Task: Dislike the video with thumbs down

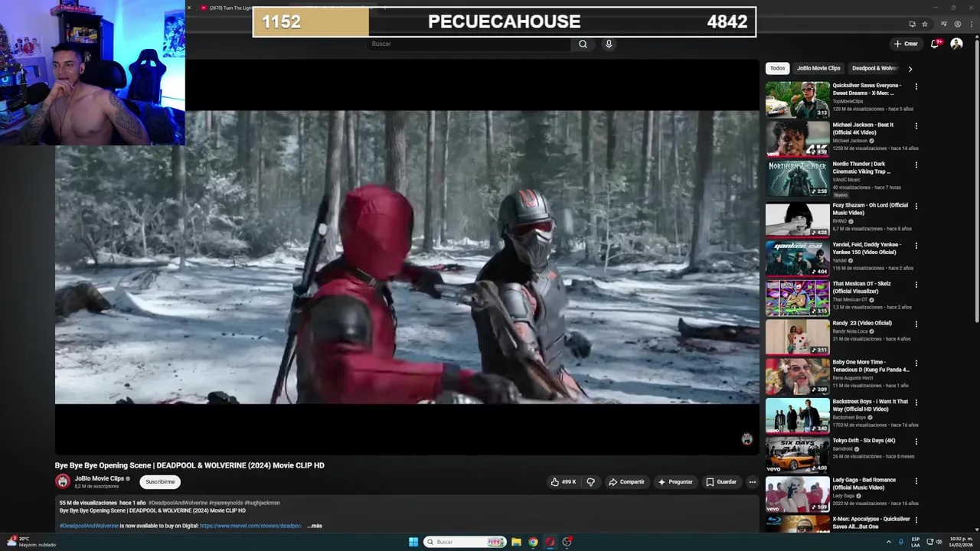Action: pyautogui.click(x=590, y=482)
